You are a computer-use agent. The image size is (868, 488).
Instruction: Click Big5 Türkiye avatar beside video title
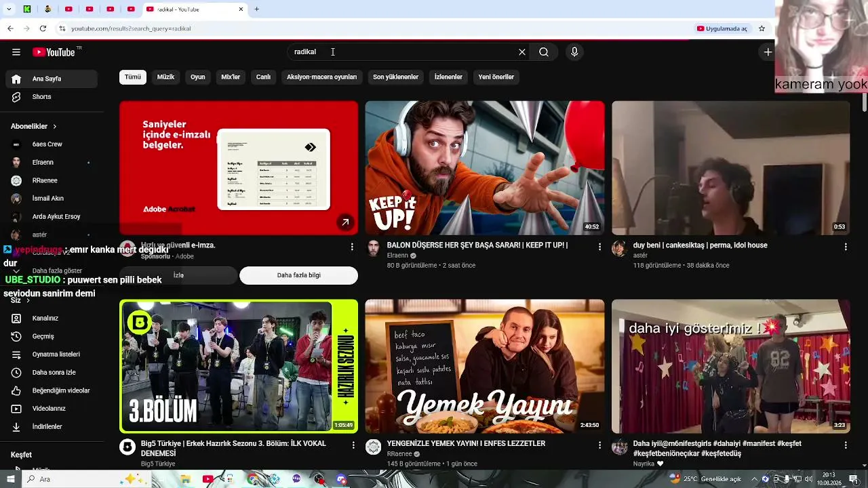(127, 447)
